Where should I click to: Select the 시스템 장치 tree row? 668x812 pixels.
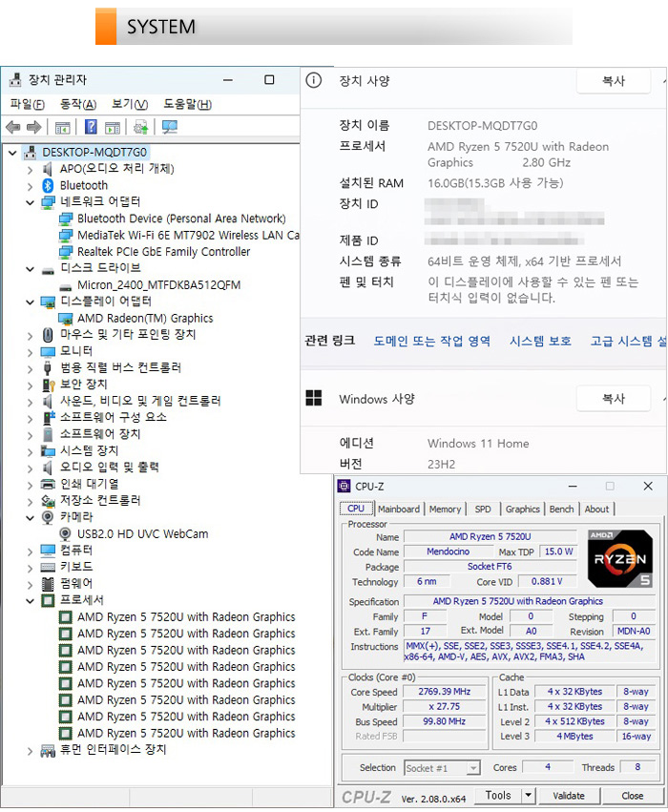tap(89, 451)
